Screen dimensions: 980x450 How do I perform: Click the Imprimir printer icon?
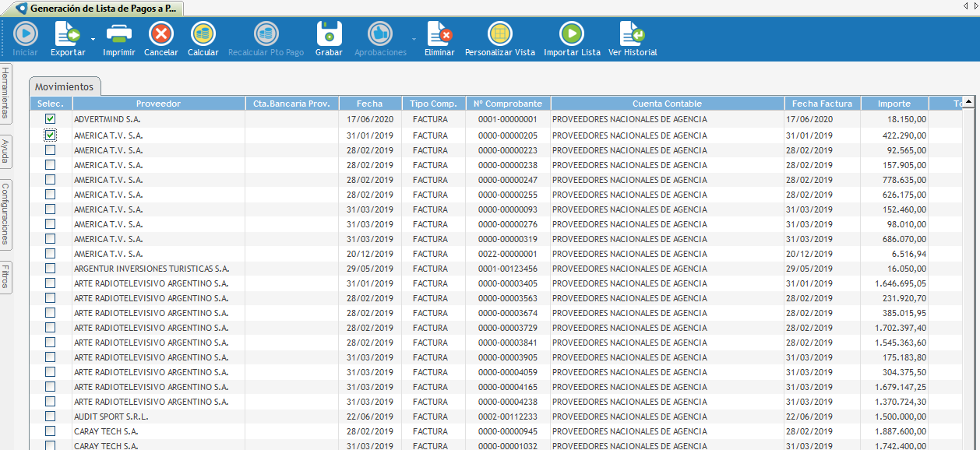point(118,34)
